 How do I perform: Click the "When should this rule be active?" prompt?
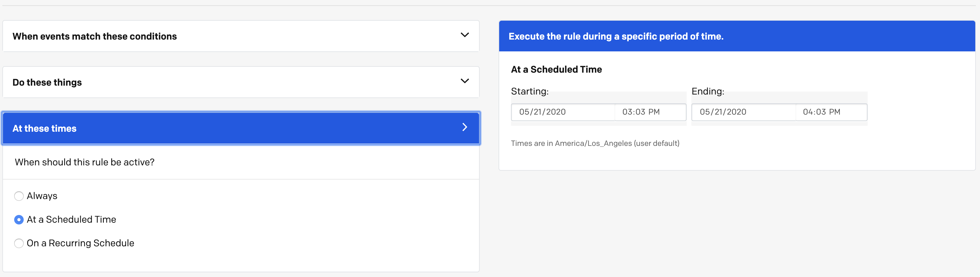click(85, 162)
